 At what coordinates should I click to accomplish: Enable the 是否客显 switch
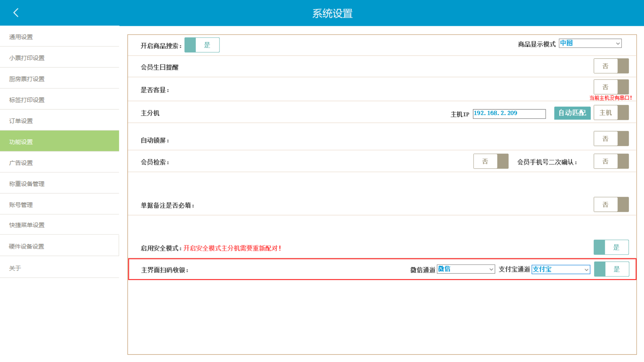(x=611, y=87)
